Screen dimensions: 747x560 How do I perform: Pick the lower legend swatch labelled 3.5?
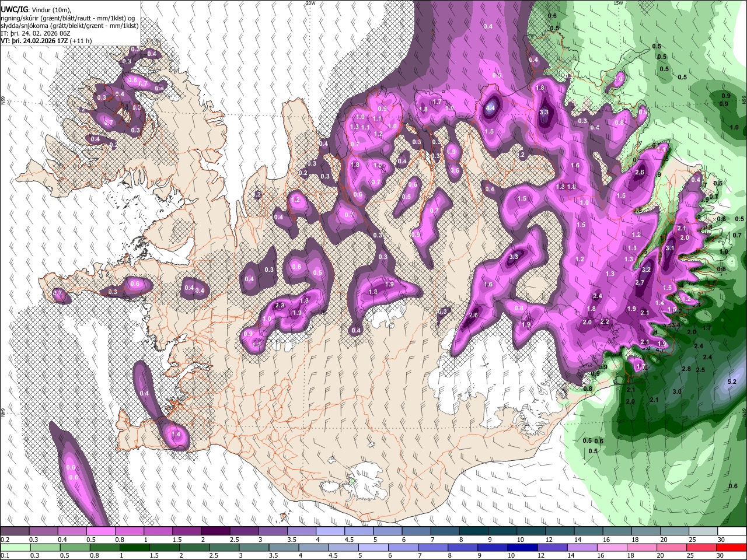coord(284,547)
